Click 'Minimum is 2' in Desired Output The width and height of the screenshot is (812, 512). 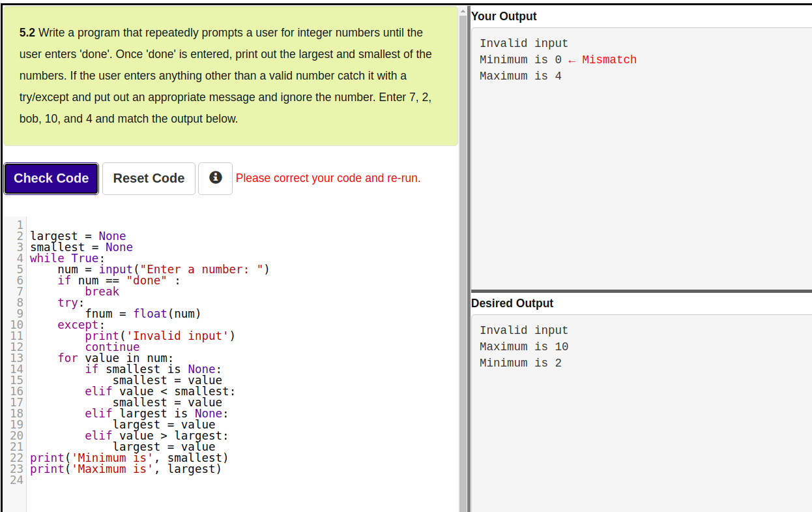521,363
